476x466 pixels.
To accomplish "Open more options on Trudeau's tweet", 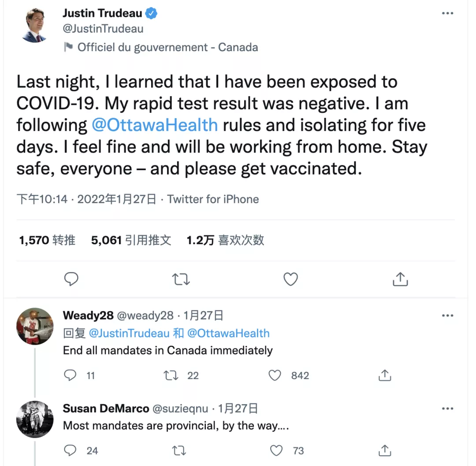I will (x=447, y=14).
